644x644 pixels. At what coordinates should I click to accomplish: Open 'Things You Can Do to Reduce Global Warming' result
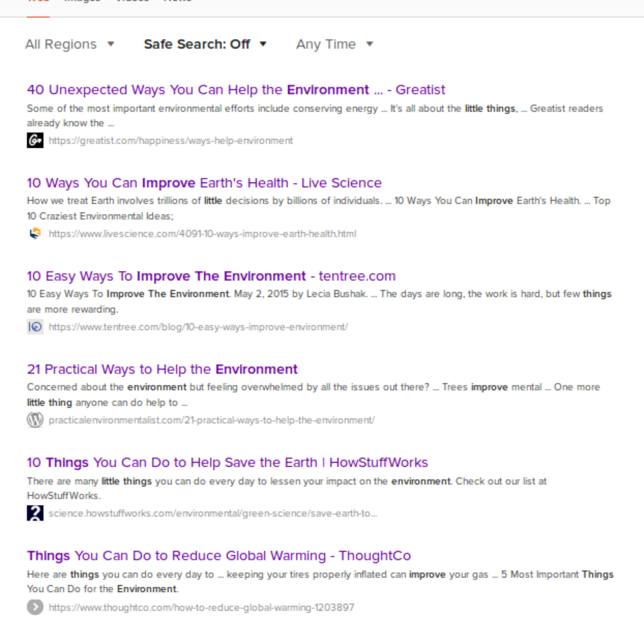[x=219, y=556]
